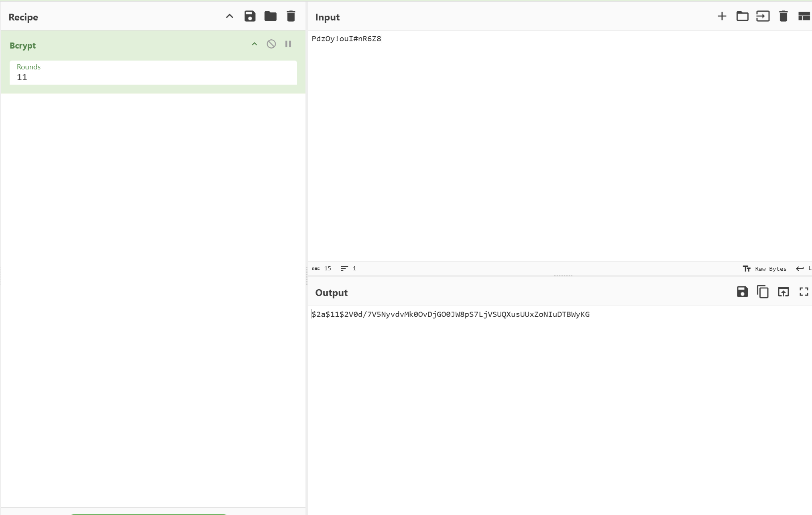Maximise the output pane
The width and height of the screenshot is (812, 515).
804,292
